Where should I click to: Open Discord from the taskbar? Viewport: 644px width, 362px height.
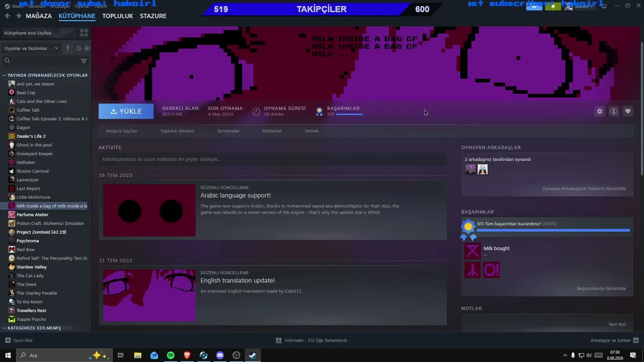pos(220,355)
